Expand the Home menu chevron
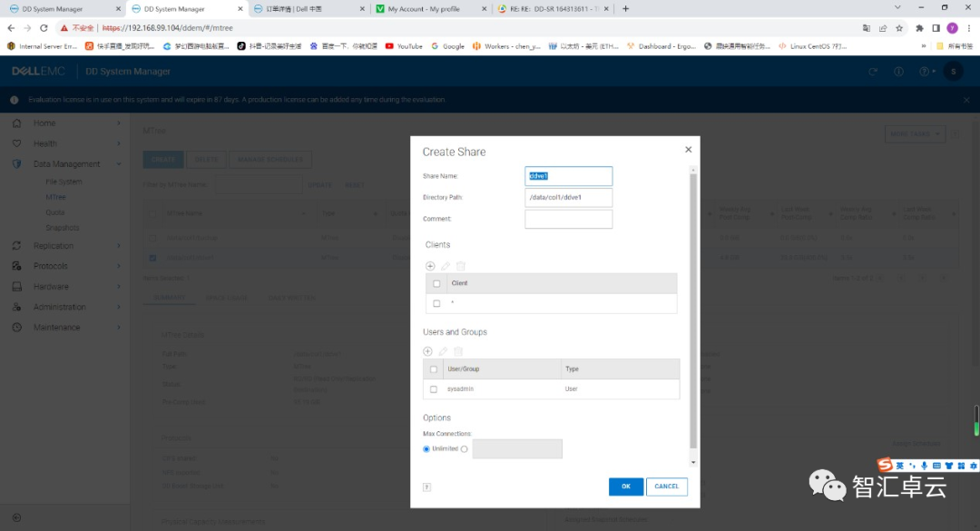The height and width of the screenshot is (531, 980). click(119, 123)
